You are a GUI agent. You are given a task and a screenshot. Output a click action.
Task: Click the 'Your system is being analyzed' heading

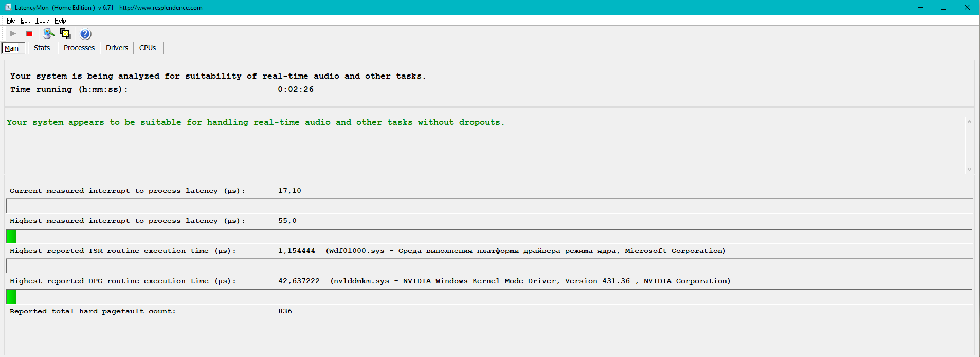tap(218, 76)
